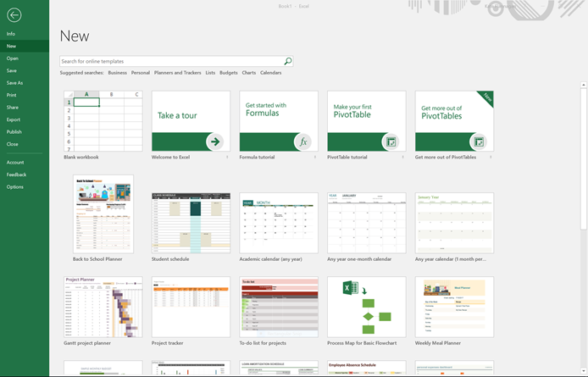Open the Open page
The image size is (588, 377).
click(25, 58)
